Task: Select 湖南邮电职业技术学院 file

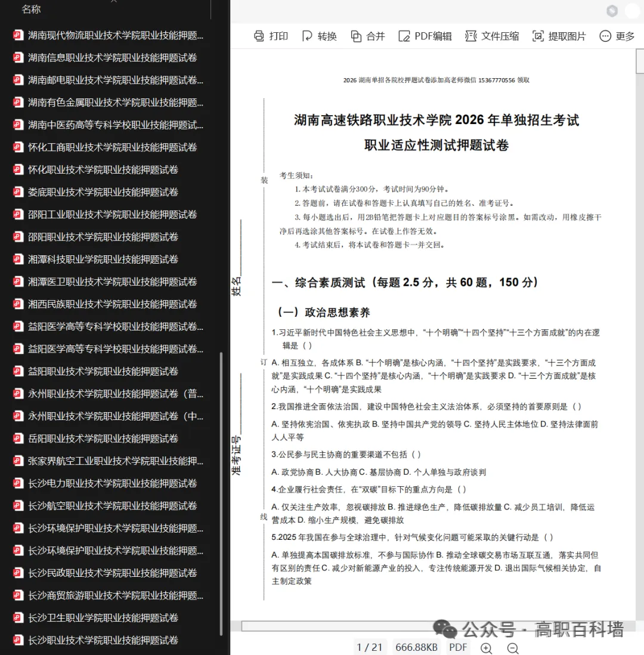Action: tap(109, 80)
